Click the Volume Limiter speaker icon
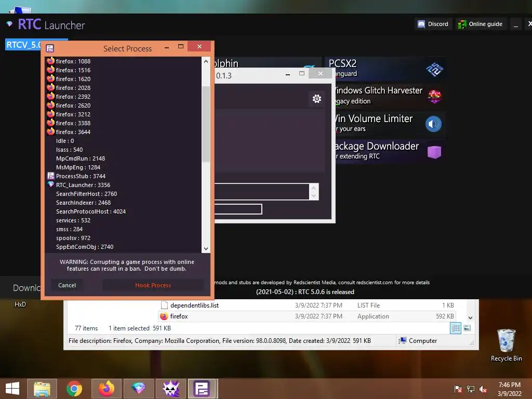This screenshot has width=532, height=399. point(434,124)
